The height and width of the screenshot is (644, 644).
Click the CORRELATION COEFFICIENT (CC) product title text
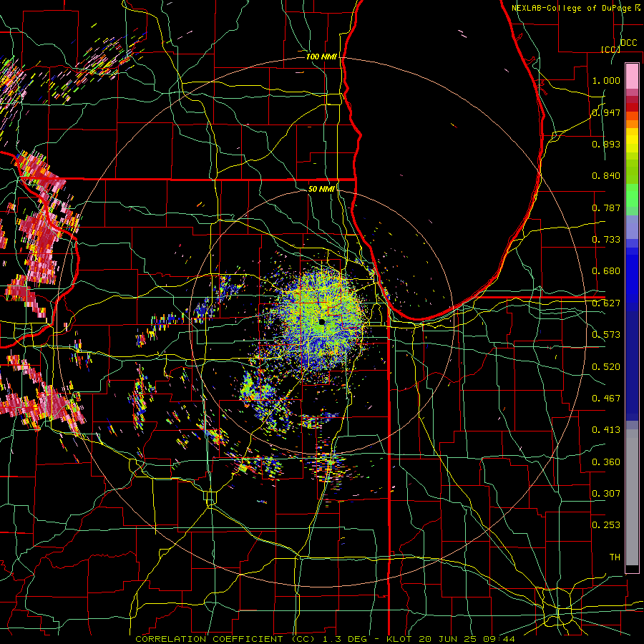coord(225,639)
